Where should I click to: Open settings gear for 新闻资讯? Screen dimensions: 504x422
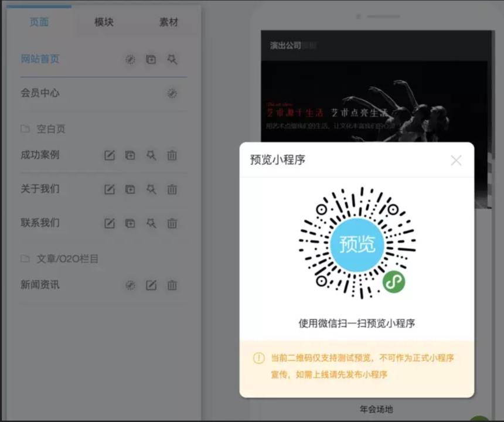coord(130,285)
